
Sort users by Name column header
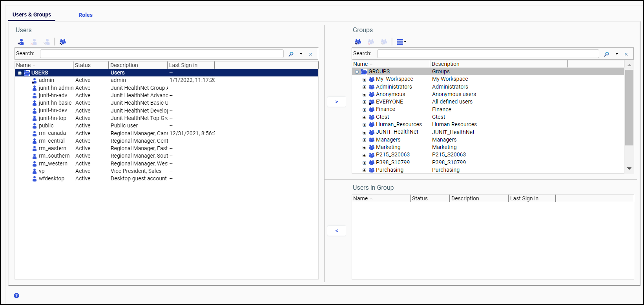[x=44, y=65]
